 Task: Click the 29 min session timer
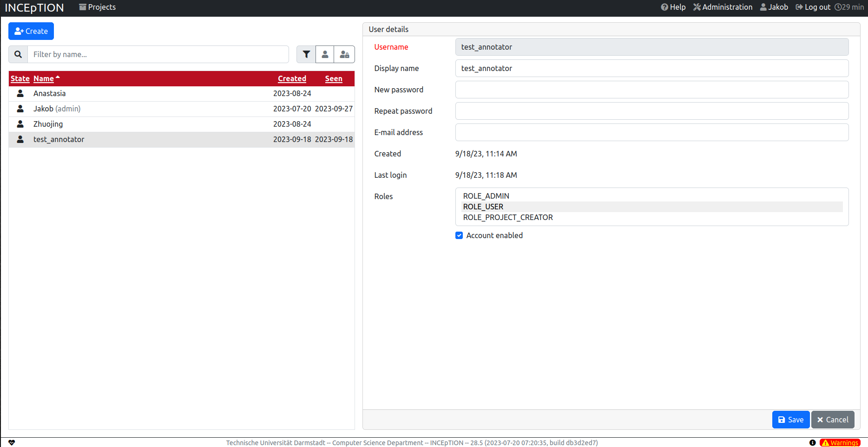tap(849, 7)
